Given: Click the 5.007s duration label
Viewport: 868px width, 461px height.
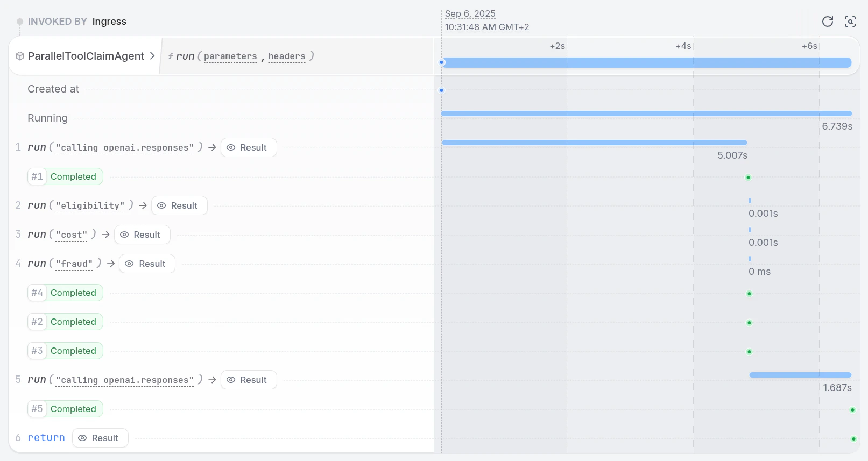Looking at the screenshot, I should click(x=732, y=155).
